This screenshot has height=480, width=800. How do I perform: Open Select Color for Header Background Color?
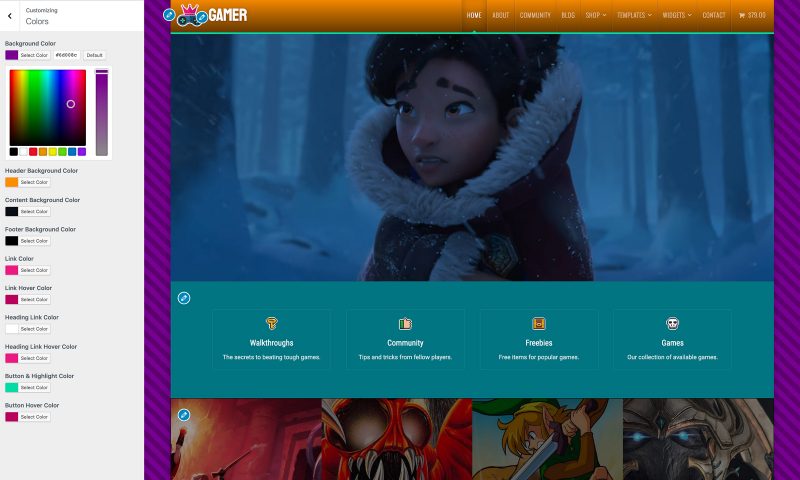tap(34, 182)
